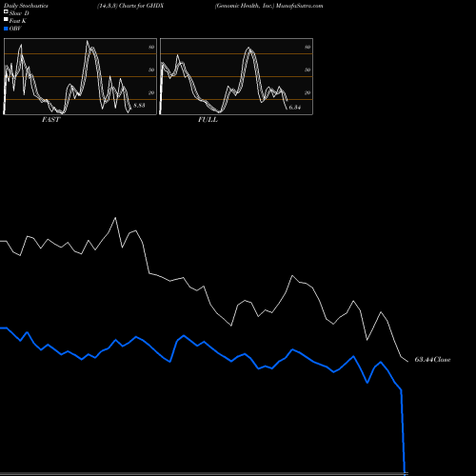Click the Fast K legend swatch
Viewport: 476px width, 476px height.
6,20
